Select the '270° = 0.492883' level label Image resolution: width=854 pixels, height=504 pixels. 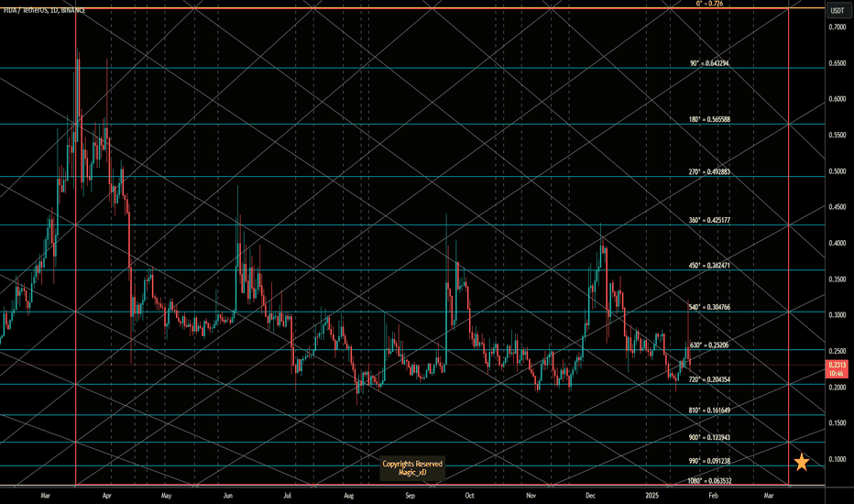click(x=709, y=171)
